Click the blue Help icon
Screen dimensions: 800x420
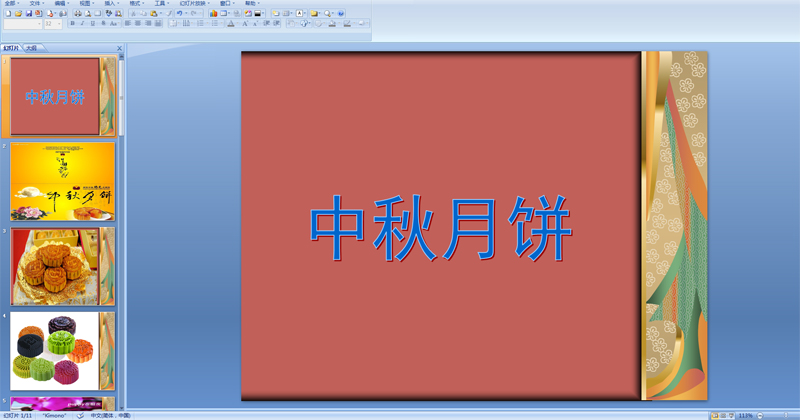341,13
